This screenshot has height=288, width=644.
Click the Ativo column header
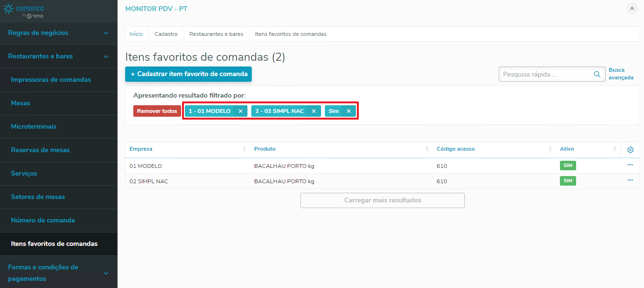567,149
